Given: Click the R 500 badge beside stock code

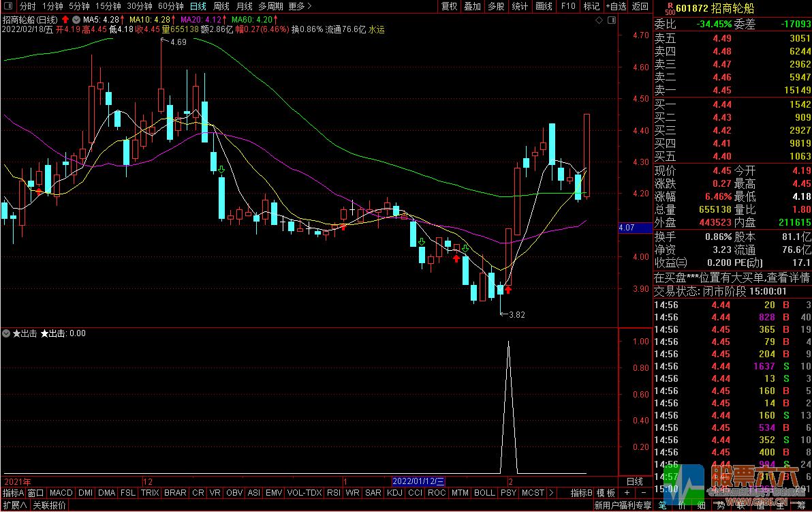Looking at the screenshot, I should tap(670, 9).
